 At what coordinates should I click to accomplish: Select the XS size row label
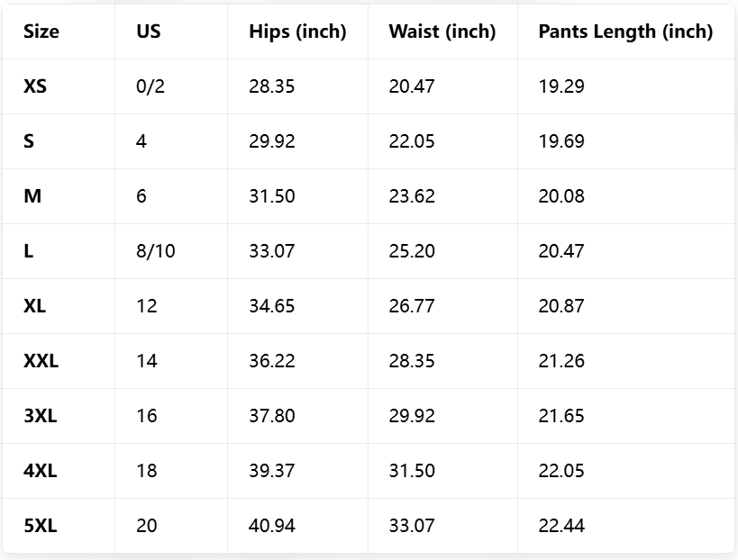point(35,86)
